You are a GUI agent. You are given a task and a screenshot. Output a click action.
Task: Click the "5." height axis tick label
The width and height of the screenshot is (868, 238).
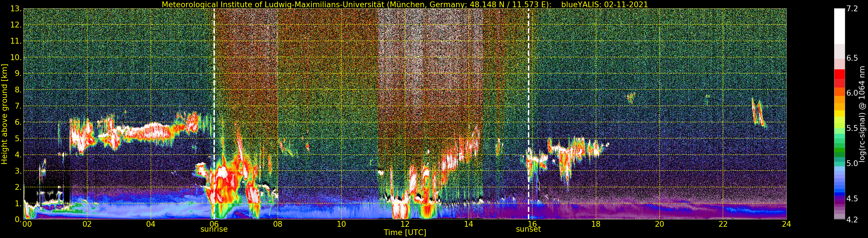18,138
